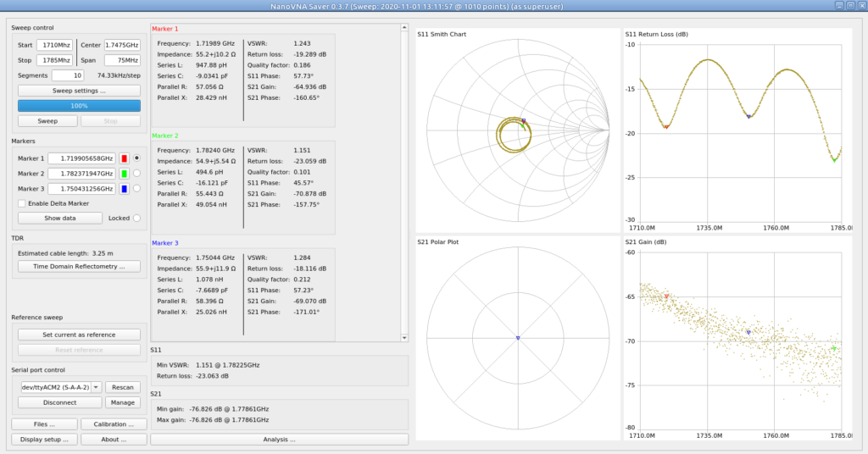
Task: Click S21 Polar Plot title
Action: pos(438,242)
